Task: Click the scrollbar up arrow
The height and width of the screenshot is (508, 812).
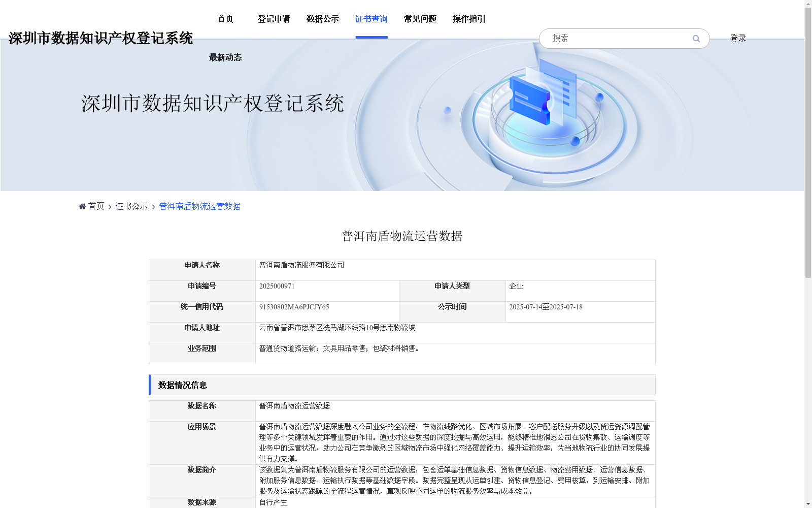Action: click(808, 4)
